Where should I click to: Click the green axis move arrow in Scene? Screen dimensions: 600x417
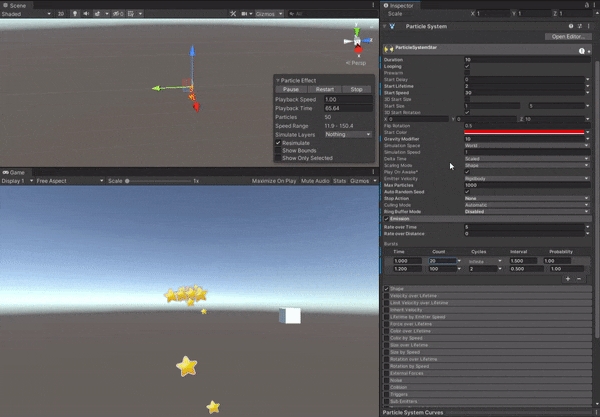click(157, 88)
